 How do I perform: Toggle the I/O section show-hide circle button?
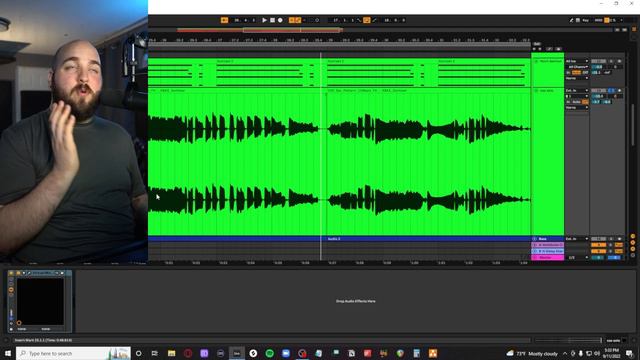coord(633,236)
